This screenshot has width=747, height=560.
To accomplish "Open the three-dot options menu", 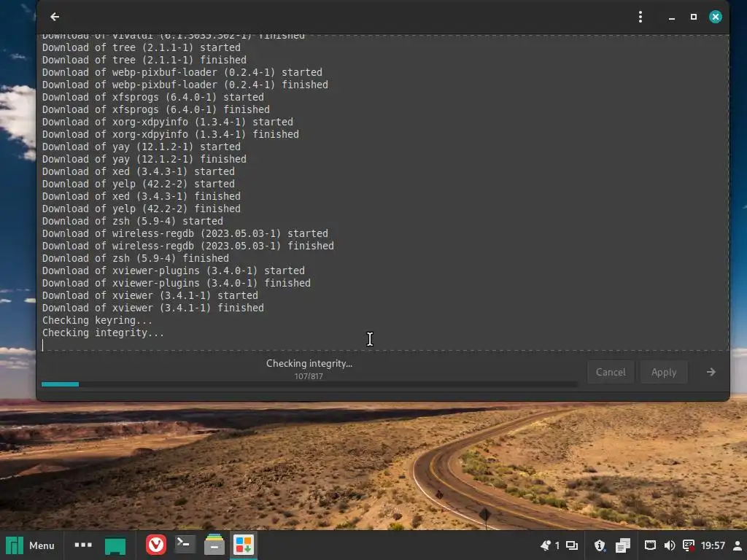I will coord(640,17).
